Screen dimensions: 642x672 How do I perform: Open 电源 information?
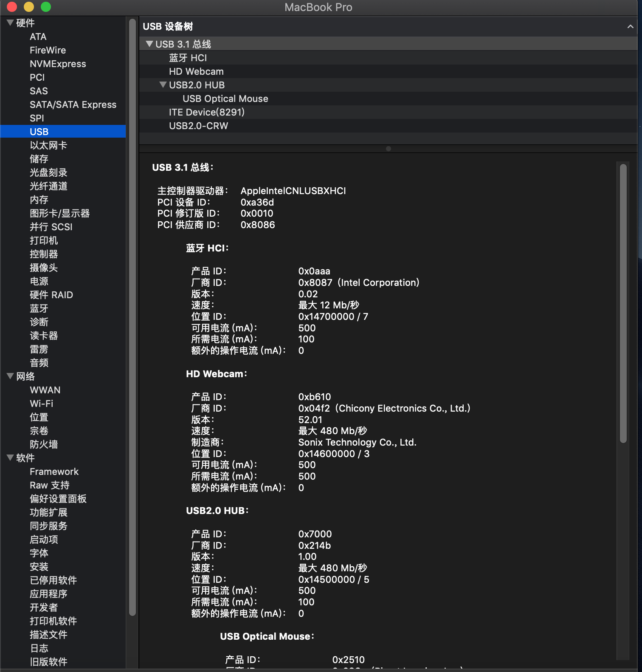[39, 281]
